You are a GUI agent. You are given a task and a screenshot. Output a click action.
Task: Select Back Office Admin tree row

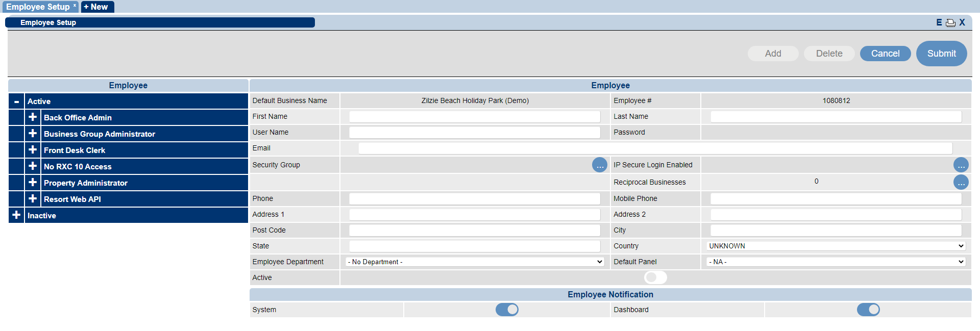[144, 117]
